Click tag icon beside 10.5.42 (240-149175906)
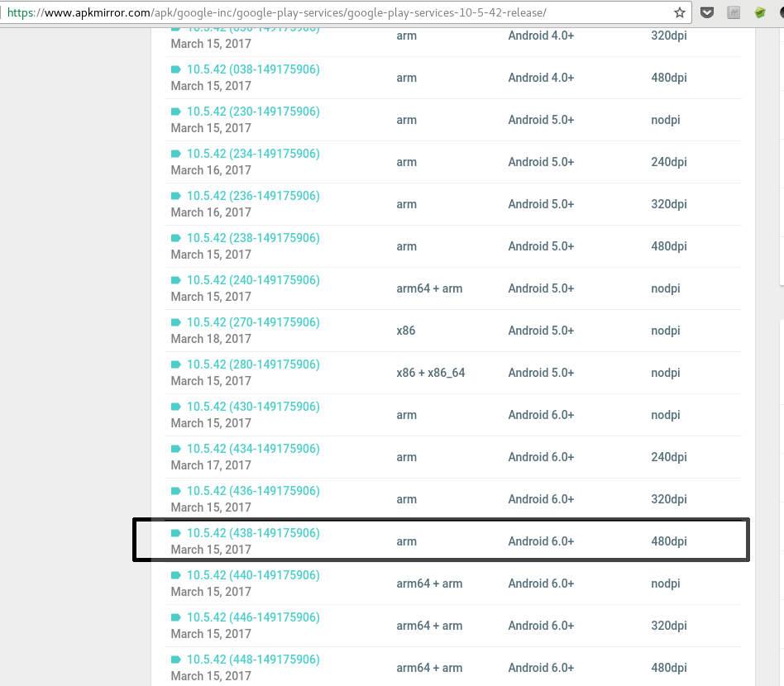The height and width of the screenshot is (686, 784). [175, 280]
